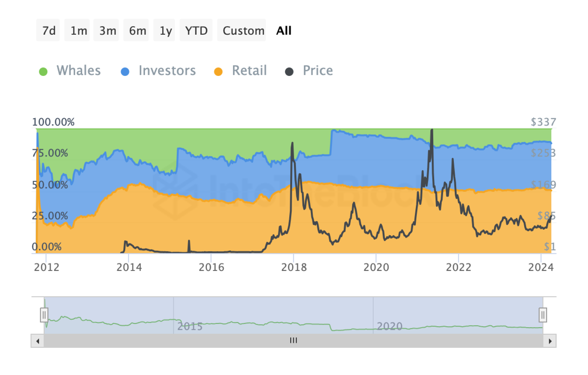Click the left scrollbar arrow
The image size is (588, 375).
pyautogui.click(x=37, y=340)
